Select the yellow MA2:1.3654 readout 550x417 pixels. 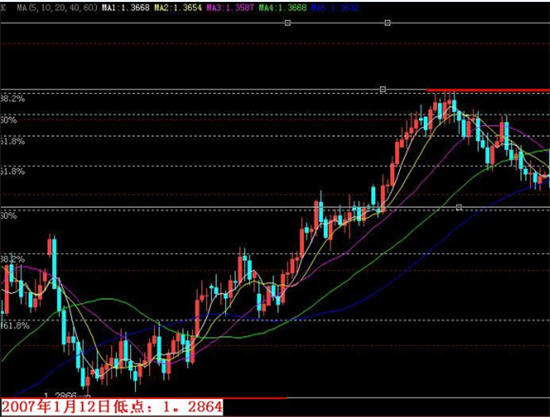178,8
